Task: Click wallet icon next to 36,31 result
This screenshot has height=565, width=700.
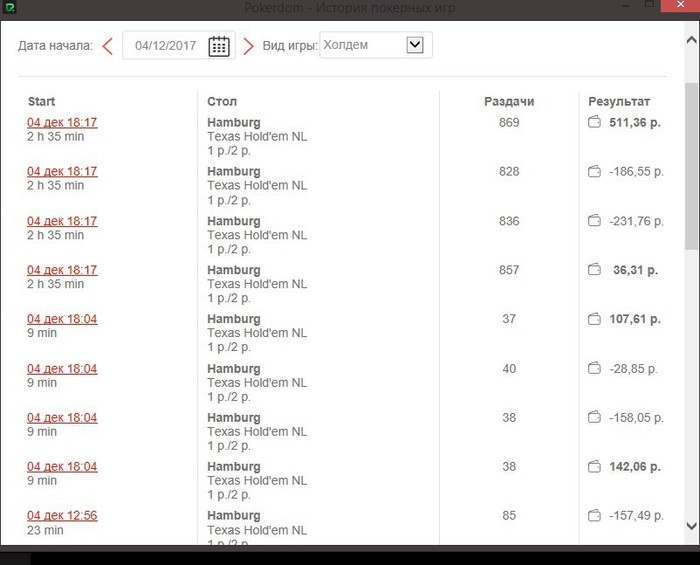Action: click(x=594, y=270)
